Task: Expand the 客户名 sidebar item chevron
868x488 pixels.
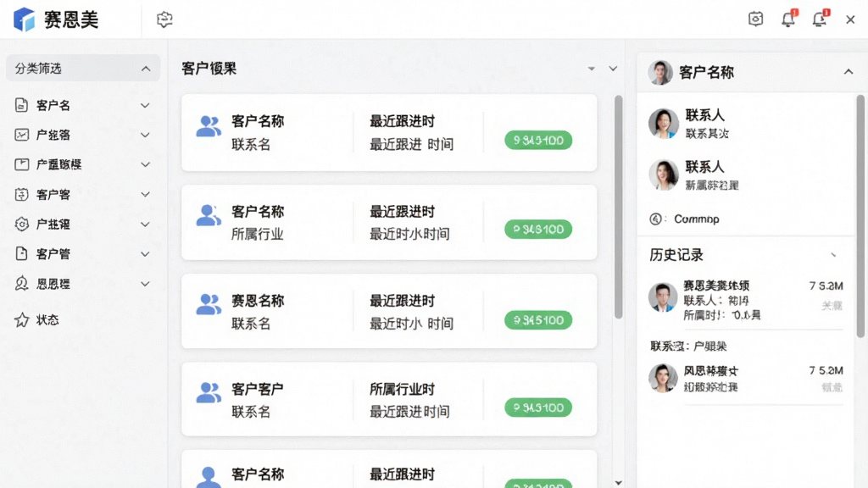Action: (145, 105)
